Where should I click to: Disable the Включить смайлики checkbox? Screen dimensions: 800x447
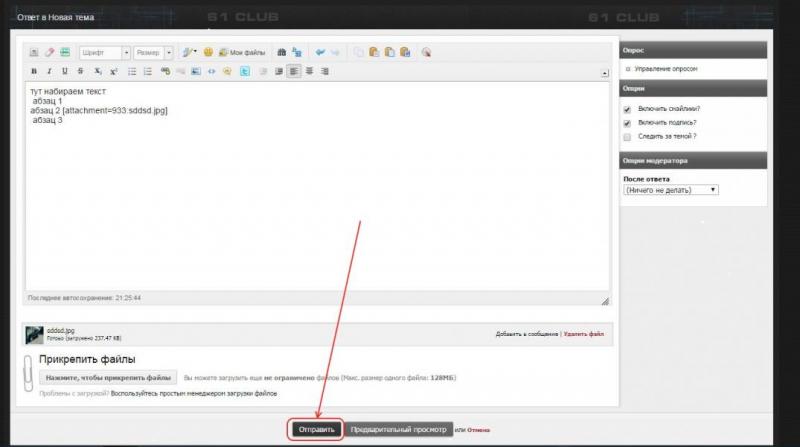pyautogui.click(x=627, y=109)
